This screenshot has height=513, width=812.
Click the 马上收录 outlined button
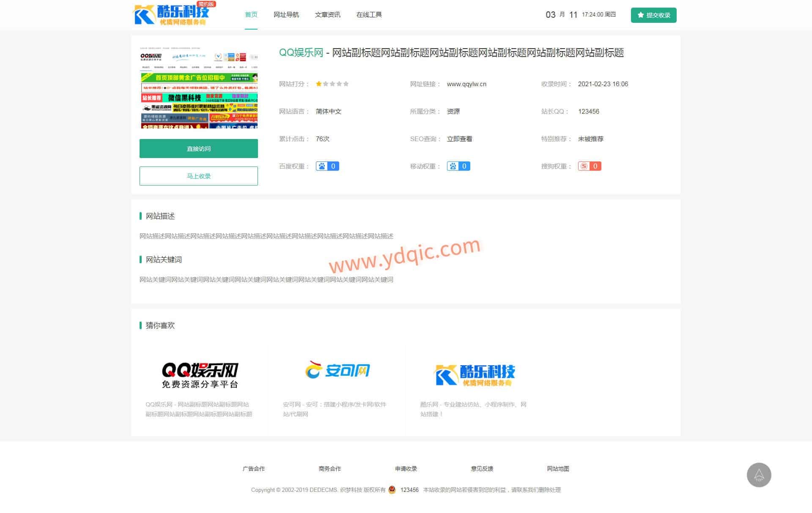(x=199, y=176)
